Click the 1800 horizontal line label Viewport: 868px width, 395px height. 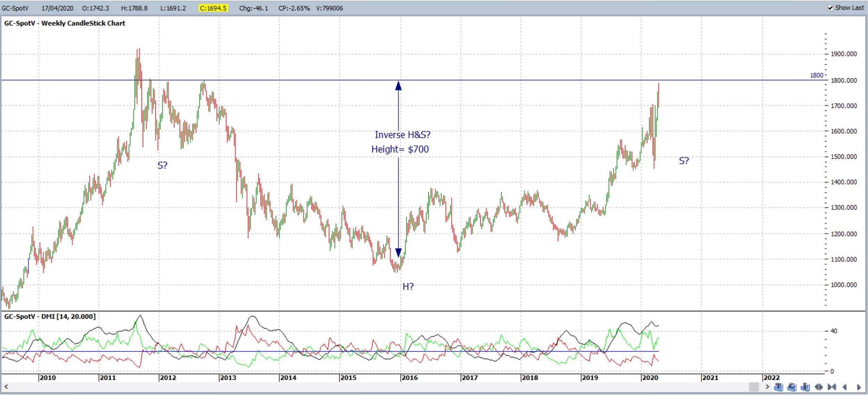pos(816,75)
